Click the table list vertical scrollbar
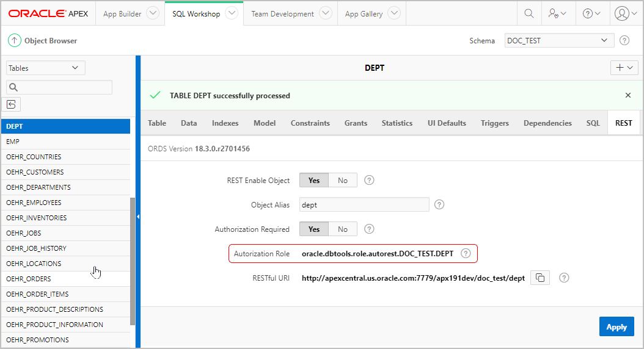644x349 pixels. (x=132, y=261)
